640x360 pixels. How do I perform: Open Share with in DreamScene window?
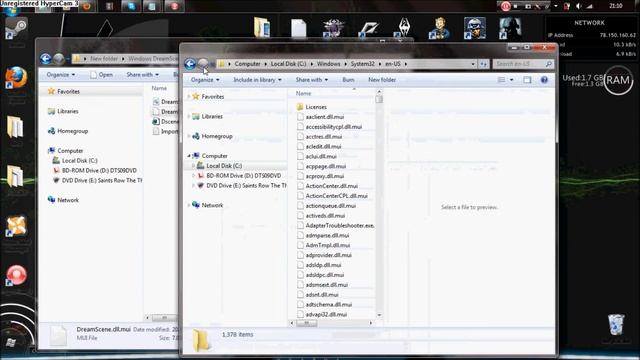pyautogui.click(x=142, y=75)
